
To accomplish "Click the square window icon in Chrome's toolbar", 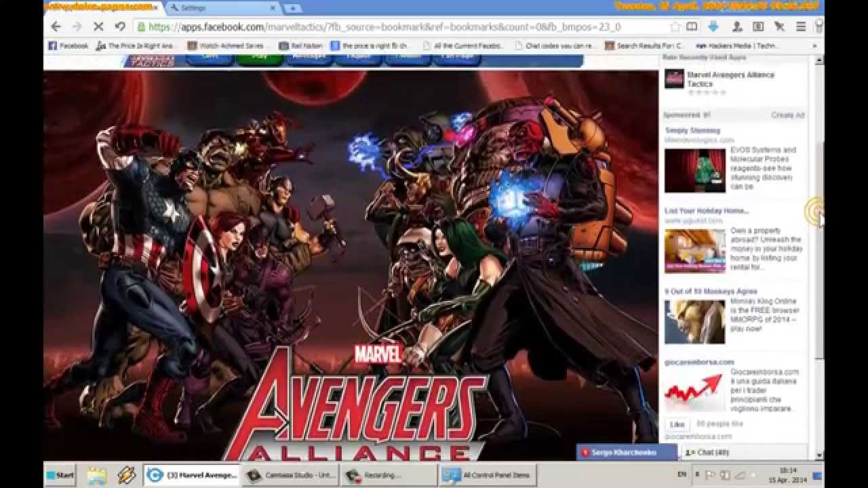I will (x=758, y=26).
